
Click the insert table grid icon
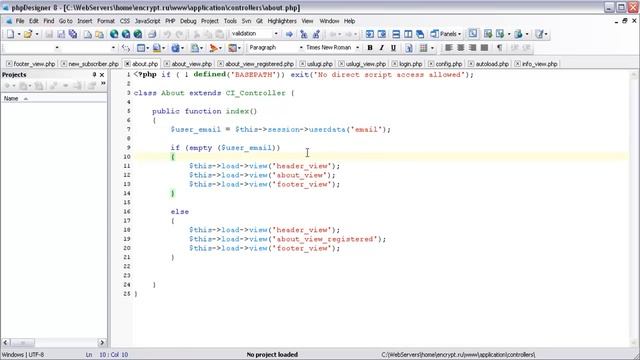point(423,48)
